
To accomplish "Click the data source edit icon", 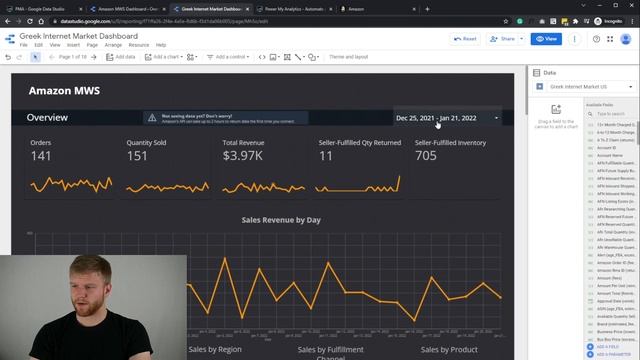I will pos(540,87).
